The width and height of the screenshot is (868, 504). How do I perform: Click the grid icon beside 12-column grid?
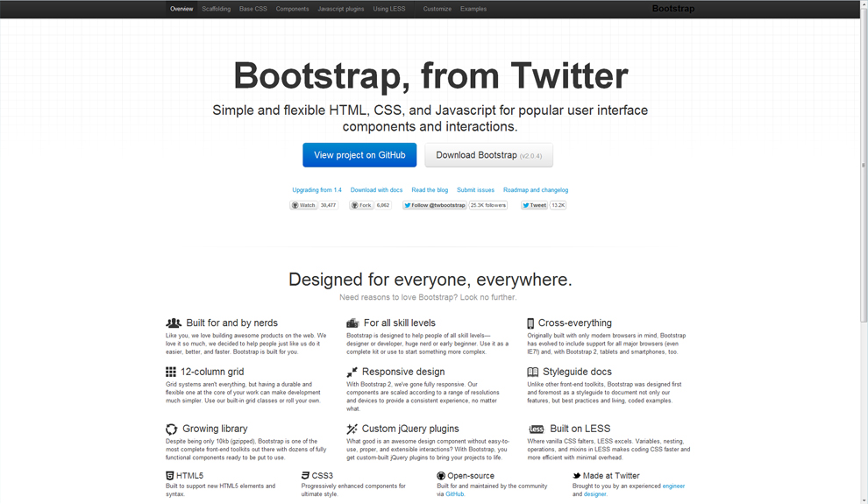(x=170, y=372)
